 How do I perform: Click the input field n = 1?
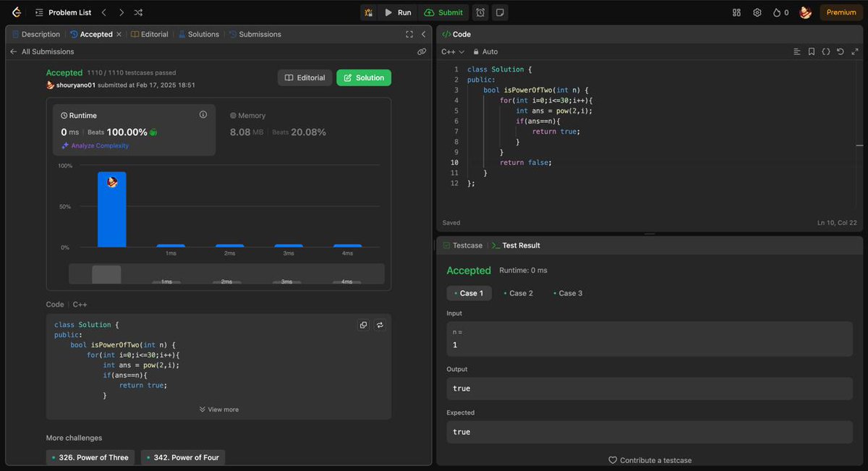pyautogui.click(x=650, y=339)
